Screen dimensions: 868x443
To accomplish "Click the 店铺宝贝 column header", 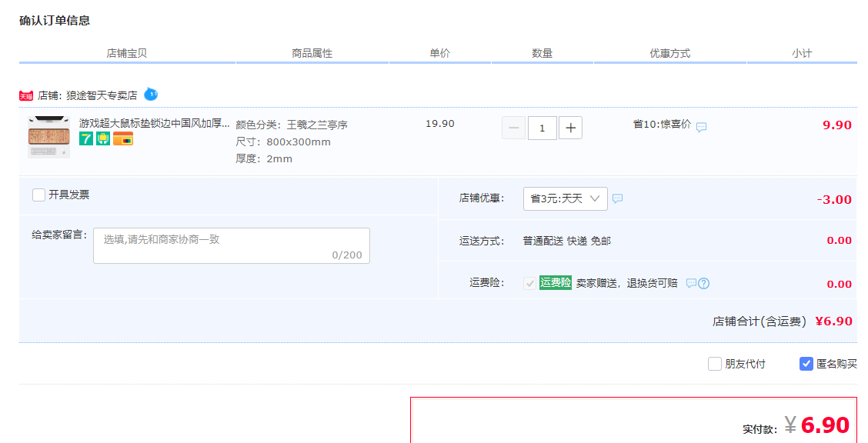I will tap(127, 54).
